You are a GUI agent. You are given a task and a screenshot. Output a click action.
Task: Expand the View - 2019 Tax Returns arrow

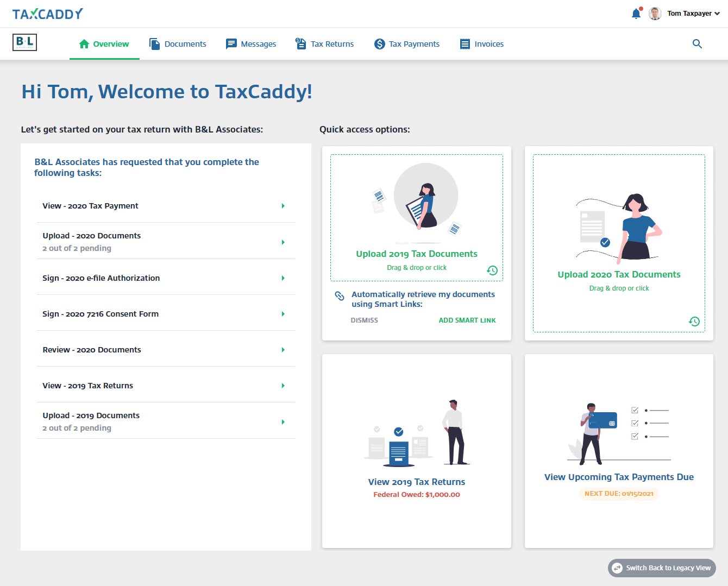coord(283,386)
